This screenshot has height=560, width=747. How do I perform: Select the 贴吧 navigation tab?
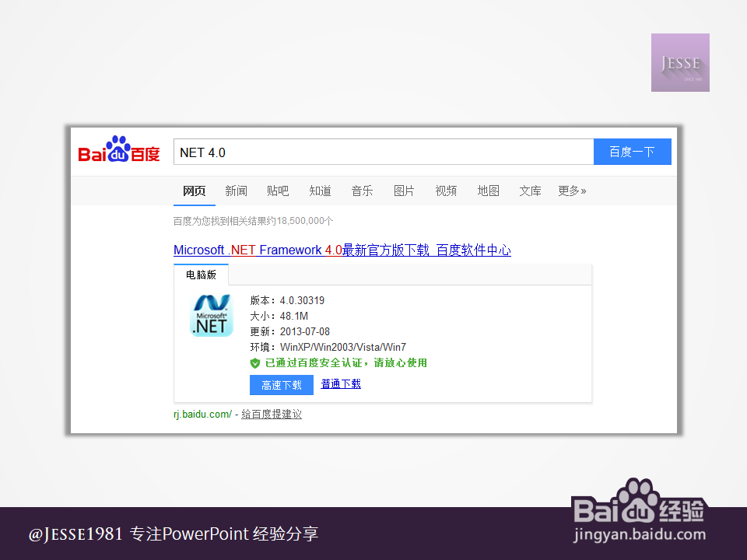pos(278,191)
